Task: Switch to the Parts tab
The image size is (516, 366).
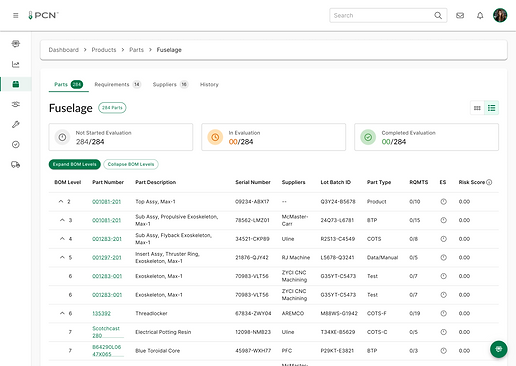Action: coord(68,84)
